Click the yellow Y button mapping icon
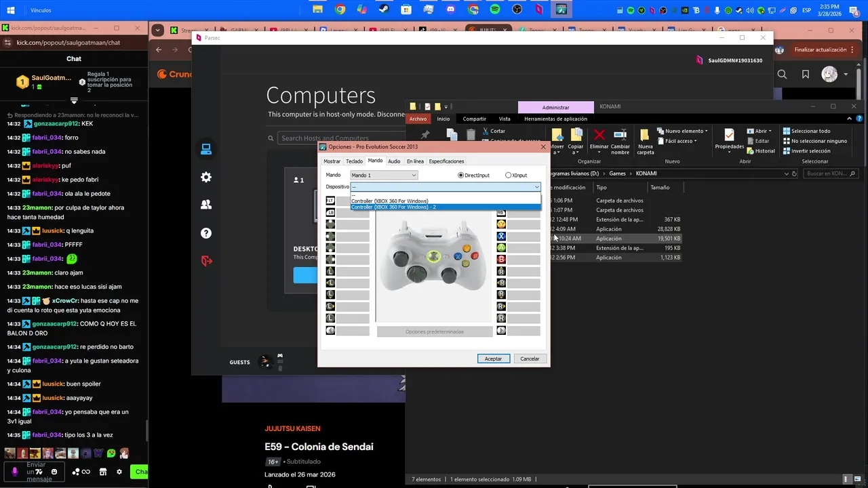This screenshot has width=868, height=488. [x=501, y=224]
